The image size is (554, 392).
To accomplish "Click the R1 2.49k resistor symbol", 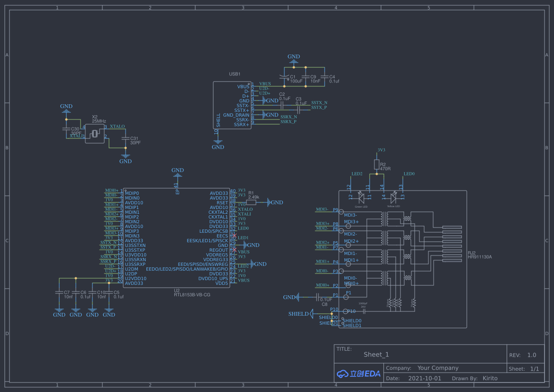I will [251, 202].
